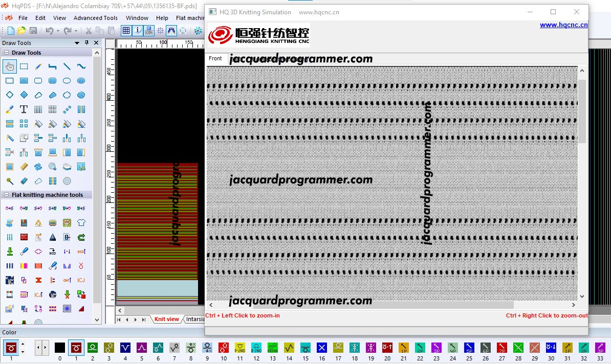Toggle the grid display toolbar button
Screen dimensions: 611x364
point(126,30)
